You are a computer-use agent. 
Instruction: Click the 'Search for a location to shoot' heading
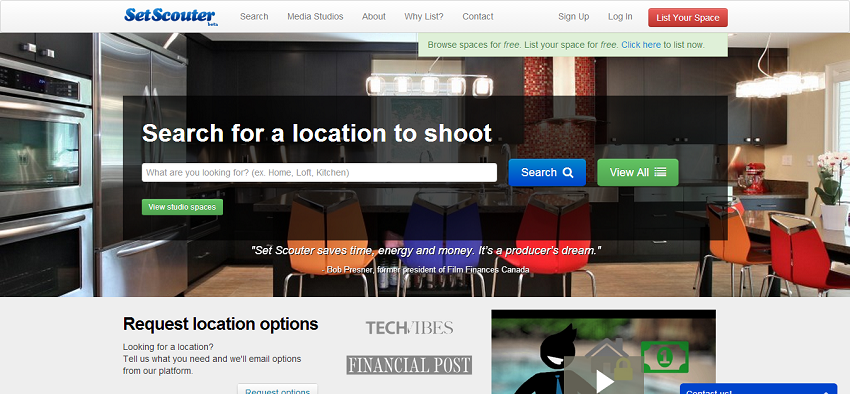click(x=317, y=133)
